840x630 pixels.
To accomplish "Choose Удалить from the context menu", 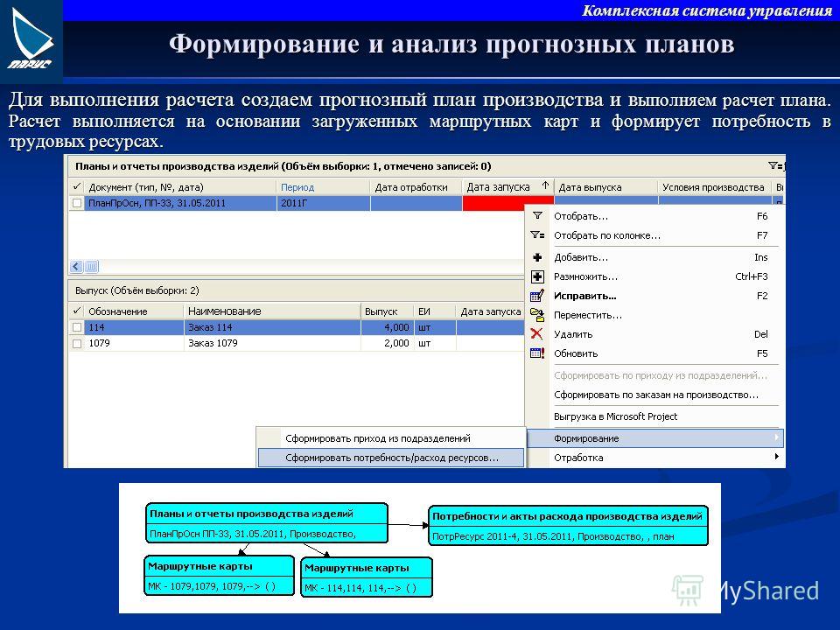I will (655, 334).
